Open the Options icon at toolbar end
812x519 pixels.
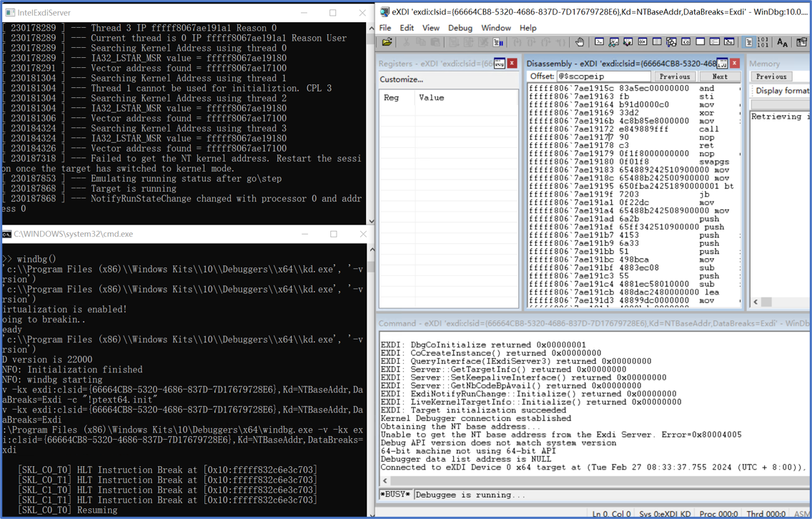pos(801,43)
